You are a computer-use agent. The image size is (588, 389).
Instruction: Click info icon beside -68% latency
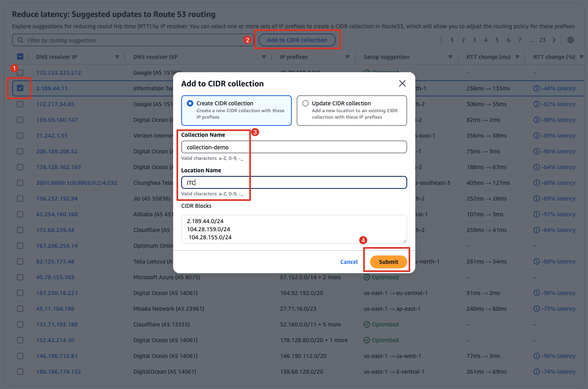point(536,183)
